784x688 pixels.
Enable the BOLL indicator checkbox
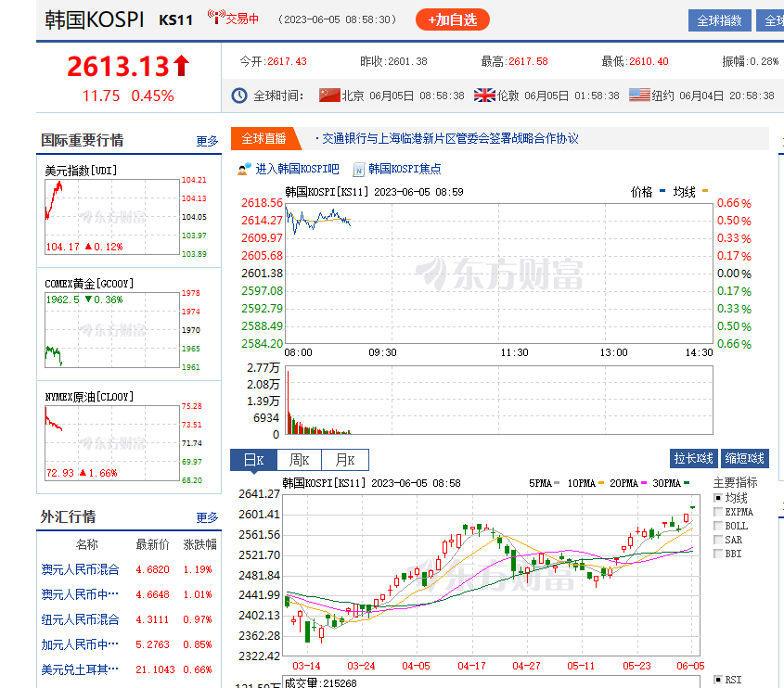(x=718, y=526)
